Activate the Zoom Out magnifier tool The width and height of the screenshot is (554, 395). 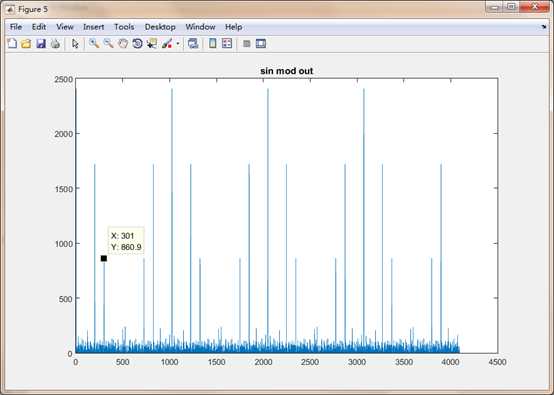[x=108, y=43]
